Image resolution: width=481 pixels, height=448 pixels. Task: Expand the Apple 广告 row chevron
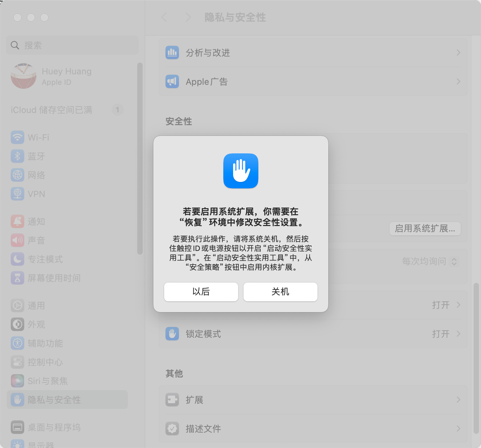pos(458,81)
